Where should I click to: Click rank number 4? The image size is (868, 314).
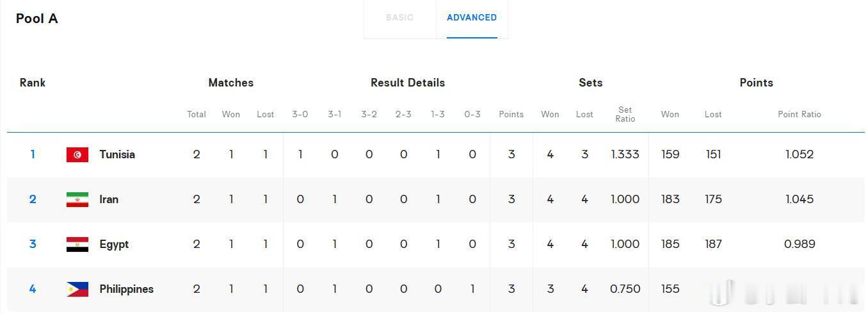click(33, 289)
